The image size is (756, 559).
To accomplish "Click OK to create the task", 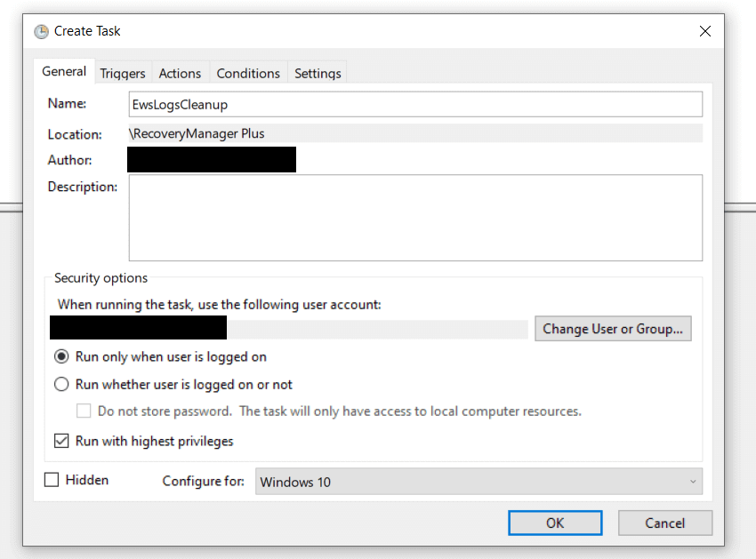I will 554,523.
